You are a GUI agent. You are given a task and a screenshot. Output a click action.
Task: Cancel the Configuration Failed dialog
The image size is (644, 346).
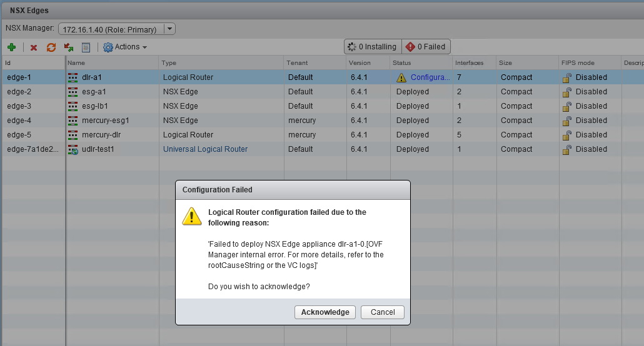383,312
